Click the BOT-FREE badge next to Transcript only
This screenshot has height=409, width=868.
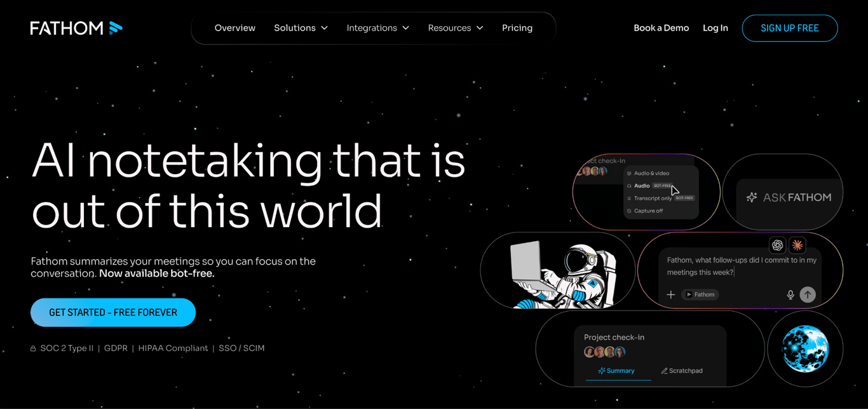pos(684,198)
